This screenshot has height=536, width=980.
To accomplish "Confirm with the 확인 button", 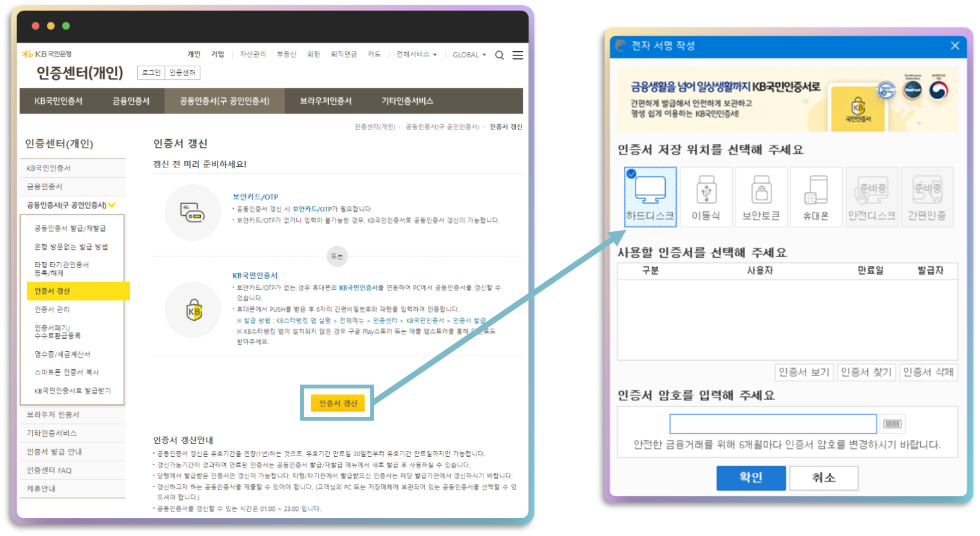I will click(751, 477).
